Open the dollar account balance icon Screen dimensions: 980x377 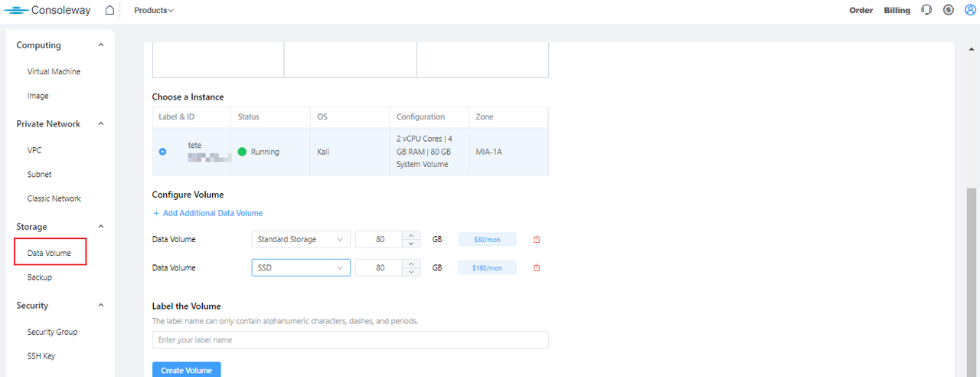tap(949, 11)
